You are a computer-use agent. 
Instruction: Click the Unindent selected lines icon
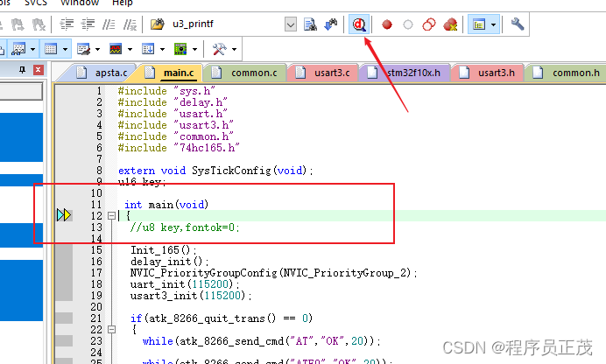tap(88, 24)
